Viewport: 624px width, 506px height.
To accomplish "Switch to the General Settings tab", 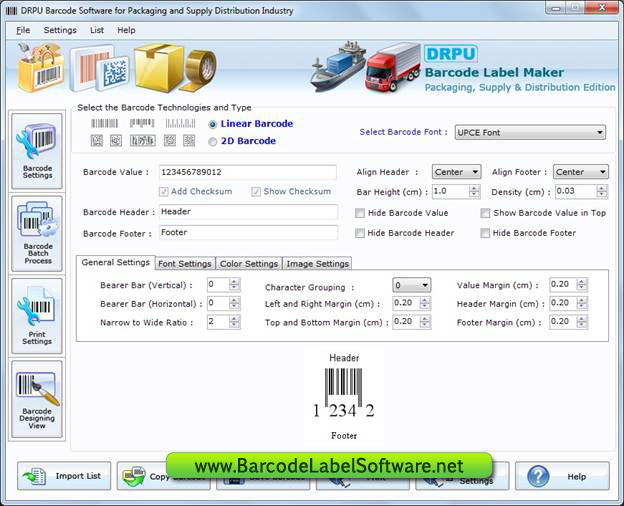I will pyautogui.click(x=115, y=263).
